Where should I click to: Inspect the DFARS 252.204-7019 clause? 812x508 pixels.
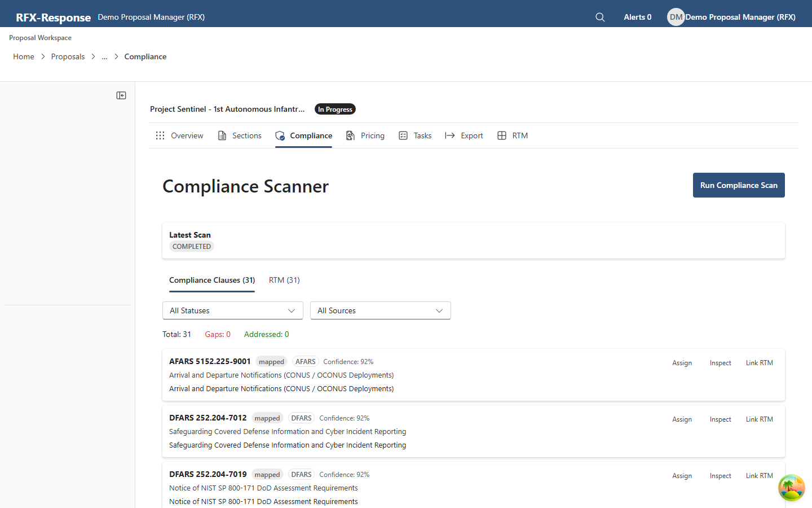click(721, 476)
